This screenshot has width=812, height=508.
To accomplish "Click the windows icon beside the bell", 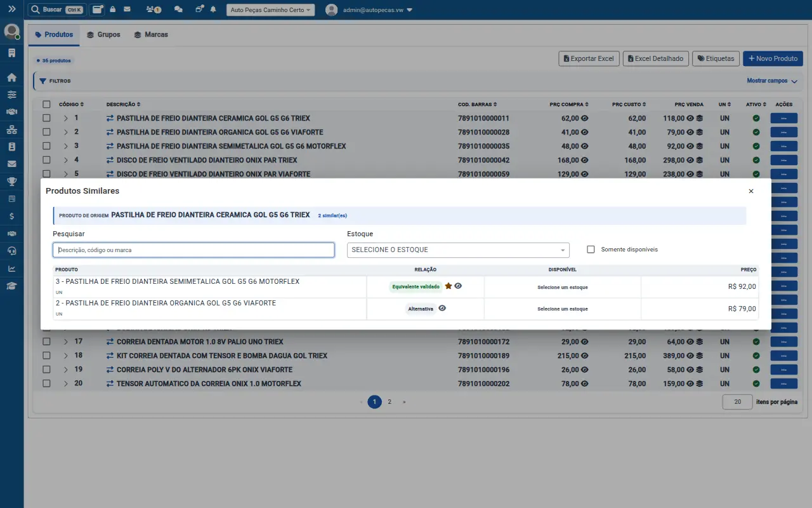I will pos(199,10).
